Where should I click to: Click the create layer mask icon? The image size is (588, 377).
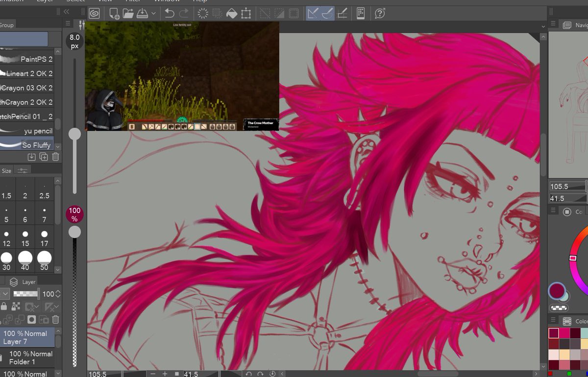[x=32, y=320]
